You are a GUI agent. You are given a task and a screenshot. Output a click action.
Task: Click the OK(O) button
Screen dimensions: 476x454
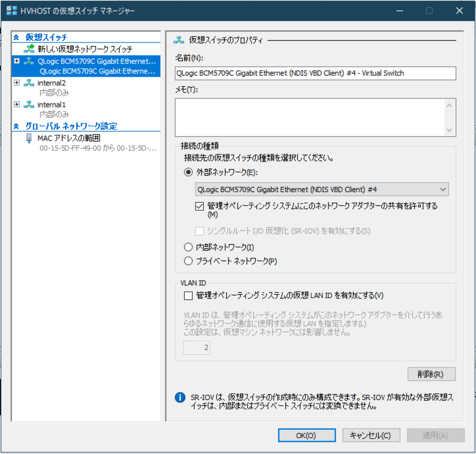coord(307,435)
